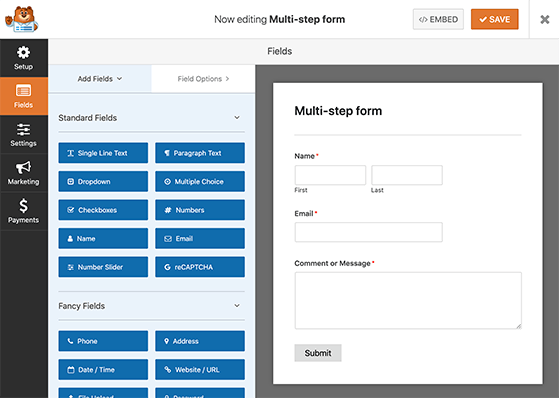Add a Name field from Standard Fields
The image size is (559, 398).
tap(103, 239)
